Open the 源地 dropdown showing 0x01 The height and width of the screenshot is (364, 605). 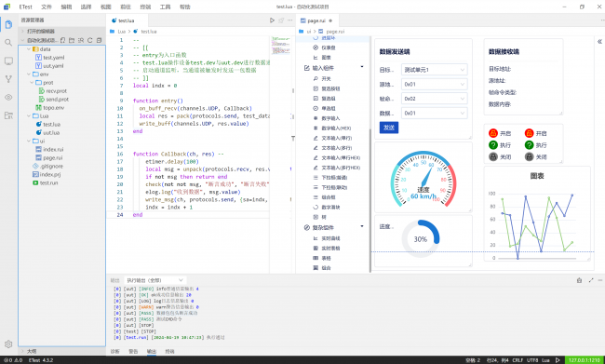[434, 84]
